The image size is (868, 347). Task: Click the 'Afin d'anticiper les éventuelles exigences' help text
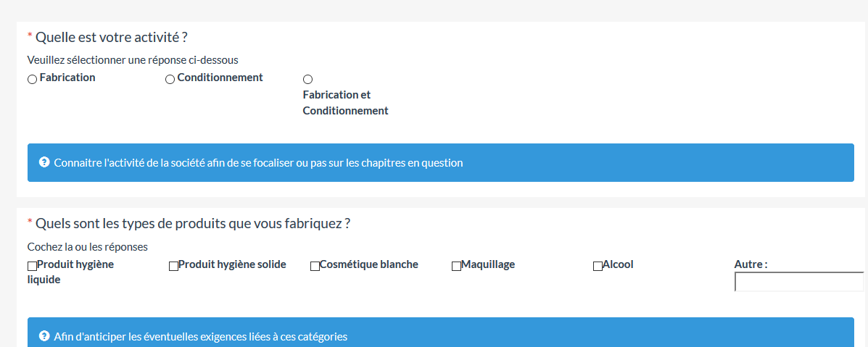point(200,336)
